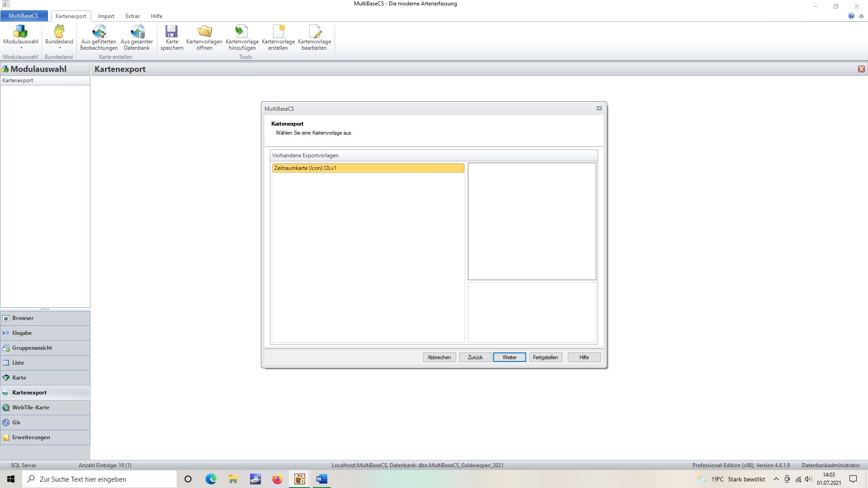868x488 pixels.
Task: Click the Zurück button
Action: pyautogui.click(x=476, y=357)
